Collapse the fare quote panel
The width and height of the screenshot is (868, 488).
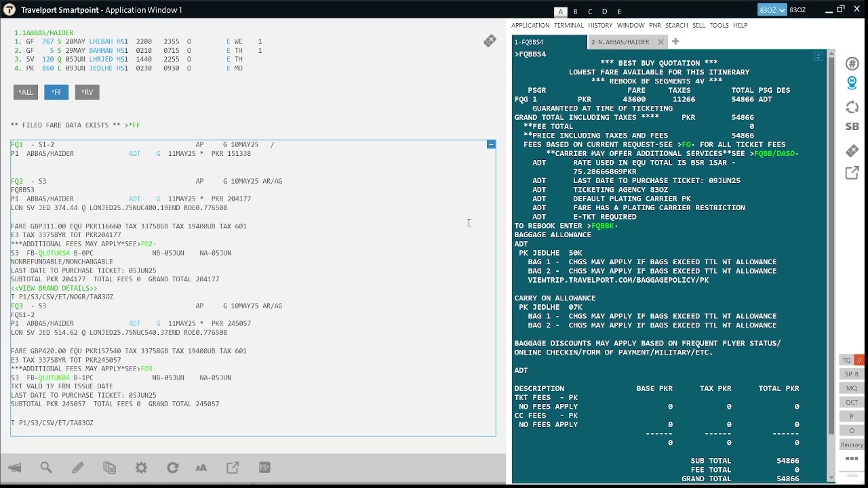491,144
